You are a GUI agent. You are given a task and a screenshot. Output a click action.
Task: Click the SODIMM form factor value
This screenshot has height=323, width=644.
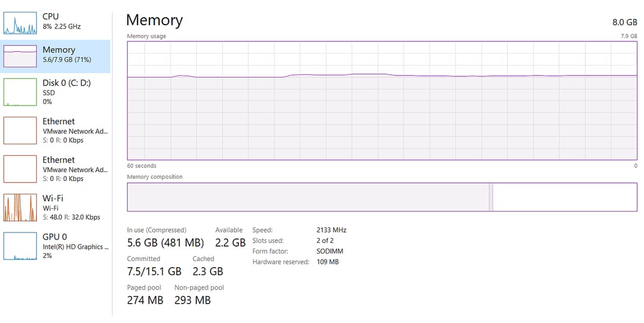click(330, 251)
